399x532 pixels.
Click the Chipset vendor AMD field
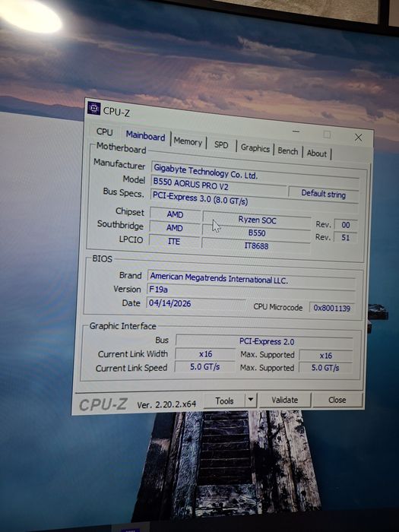pyautogui.click(x=175, y=214)
